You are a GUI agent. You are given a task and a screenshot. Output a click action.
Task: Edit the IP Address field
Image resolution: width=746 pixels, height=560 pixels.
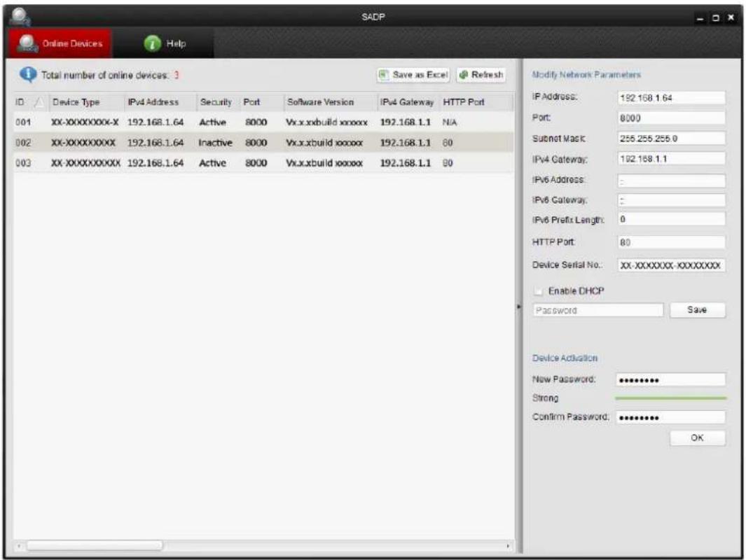[671, 98]
